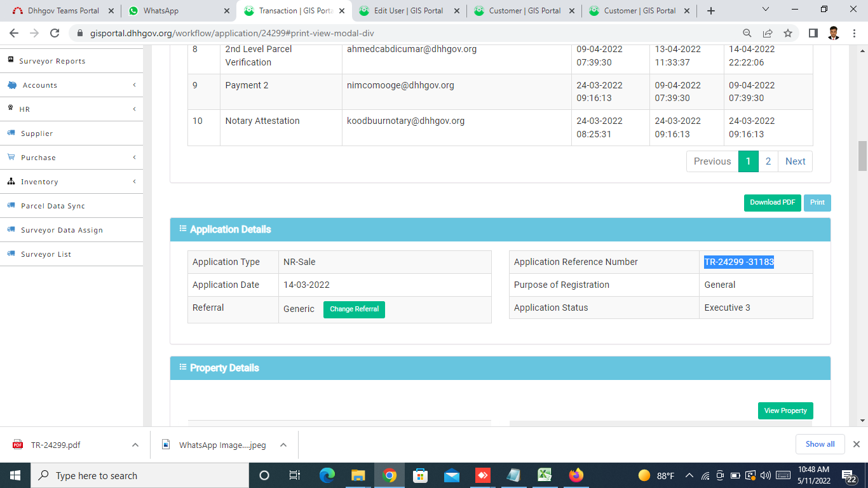Image resolution: width=868 pixels, height=488 pixels.
Task: Click the page vertical scrollbar thumb
Action: (862, 156)
